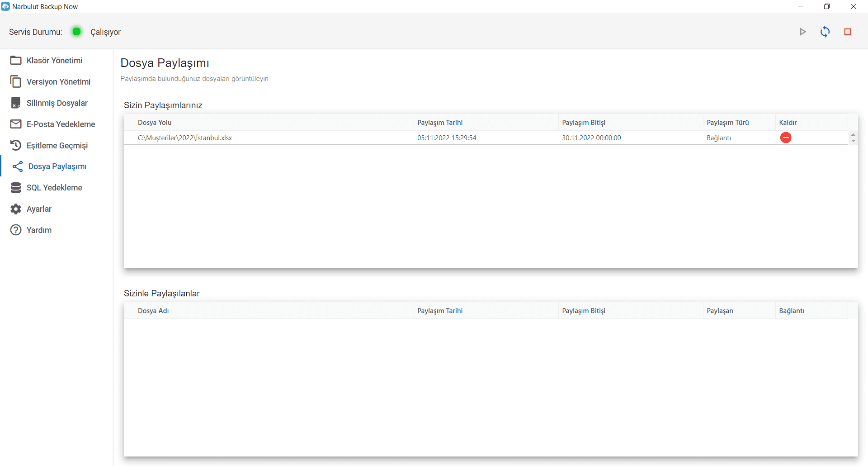The image size is (868, 466).
Task: Click the E-Posta Yedekleme envelope icon
Action: point(16,124)
